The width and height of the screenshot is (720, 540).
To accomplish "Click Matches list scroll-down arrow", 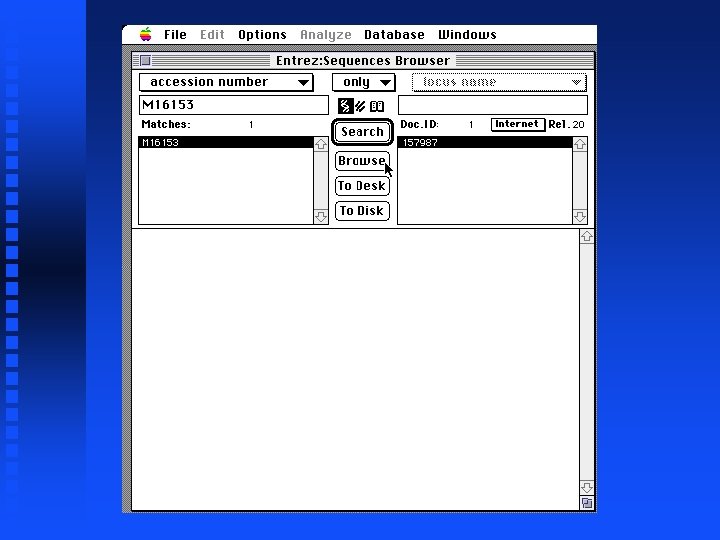I will point(321,216).
